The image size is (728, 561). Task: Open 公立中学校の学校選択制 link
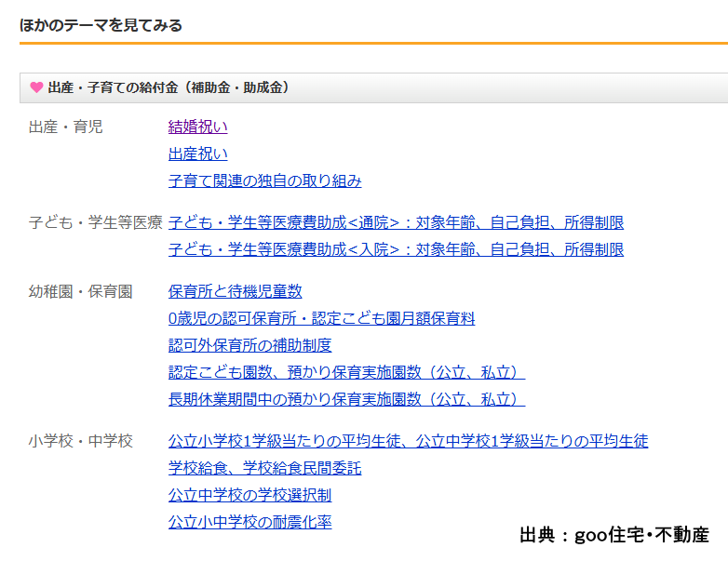point(249,495)
